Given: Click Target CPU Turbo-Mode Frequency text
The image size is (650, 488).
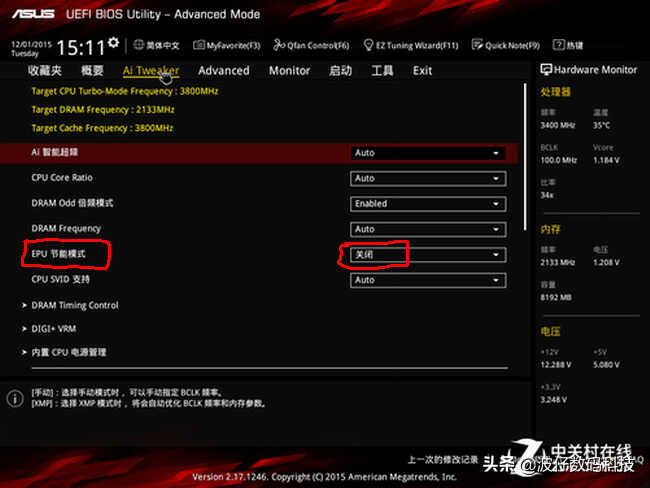Looking at the screenshot, I should 125,91.
